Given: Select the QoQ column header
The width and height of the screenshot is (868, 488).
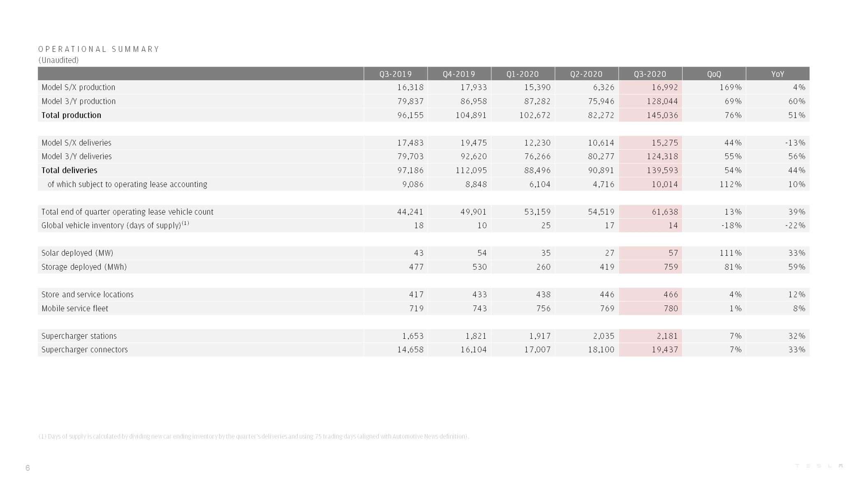Looking at the screenshot, I should click(714, 74).
